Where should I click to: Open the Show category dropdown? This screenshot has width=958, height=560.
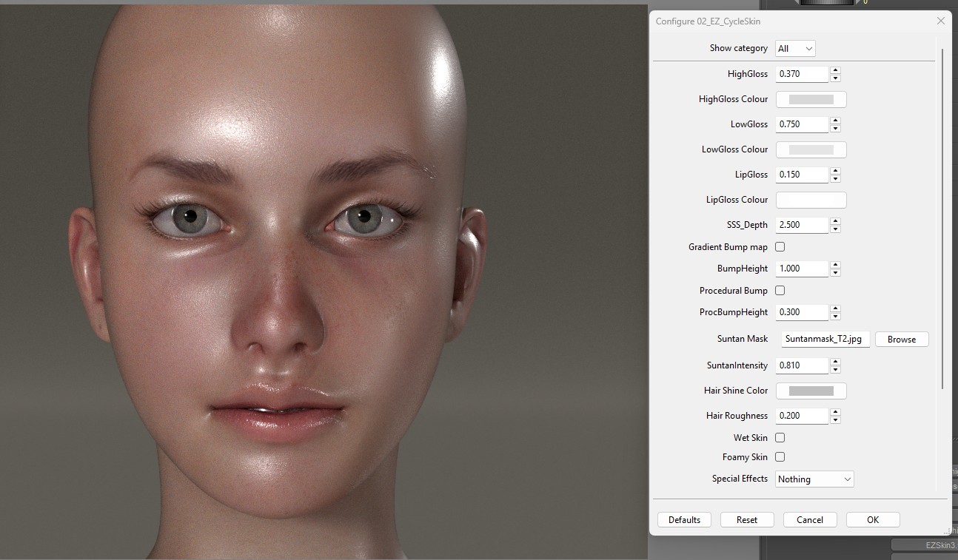(x=795, y=47)
